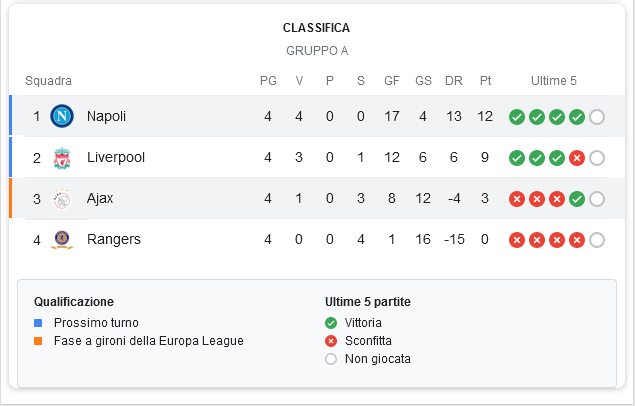This screenshot has width=635, height=406.
Task: Select the Rangers team name
Action: [114, 239]
